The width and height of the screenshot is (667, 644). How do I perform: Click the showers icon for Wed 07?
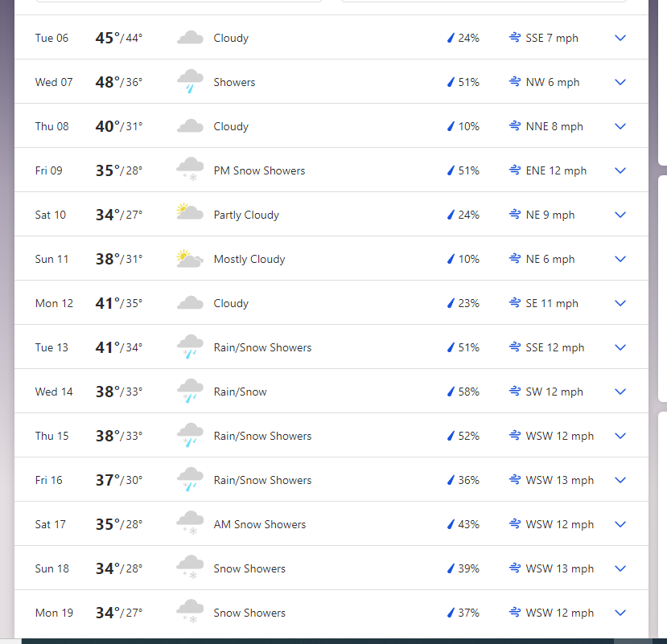(190, 82)
